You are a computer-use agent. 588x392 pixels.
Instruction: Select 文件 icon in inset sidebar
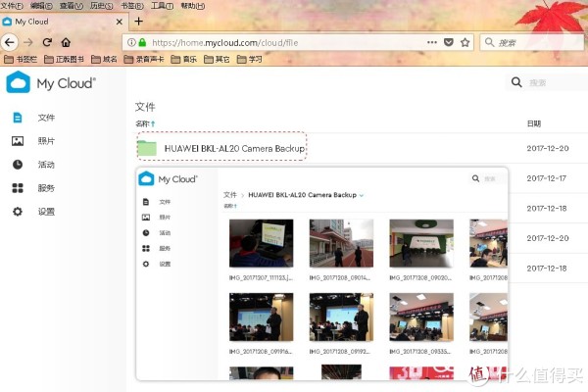coord(146,202)
